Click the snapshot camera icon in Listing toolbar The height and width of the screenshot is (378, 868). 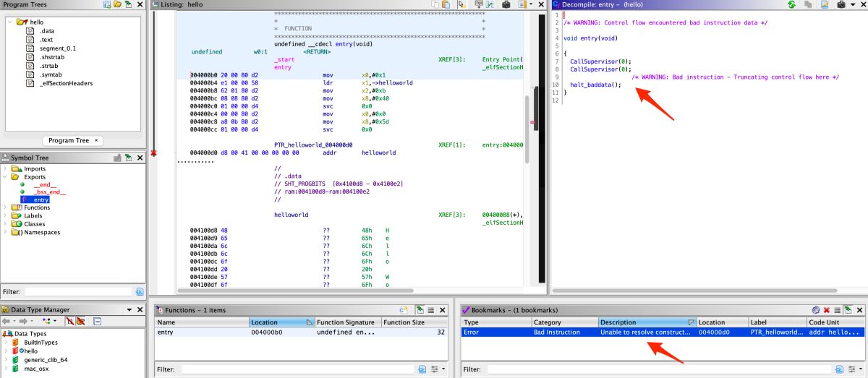click(506, 4)
